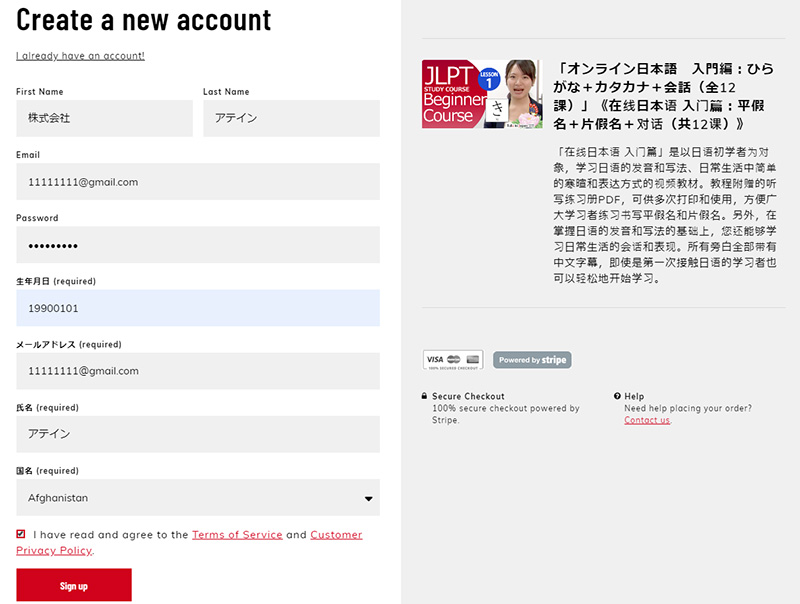
Task: Click the 氏名 required name field
Action: click(x=198, y=434)
